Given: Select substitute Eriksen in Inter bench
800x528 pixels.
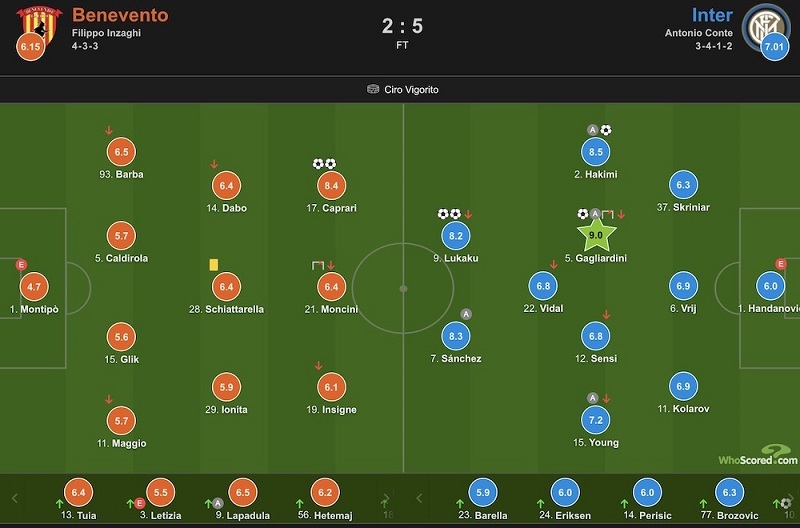Looking at the screenshot, I should [x=564, y=492].
